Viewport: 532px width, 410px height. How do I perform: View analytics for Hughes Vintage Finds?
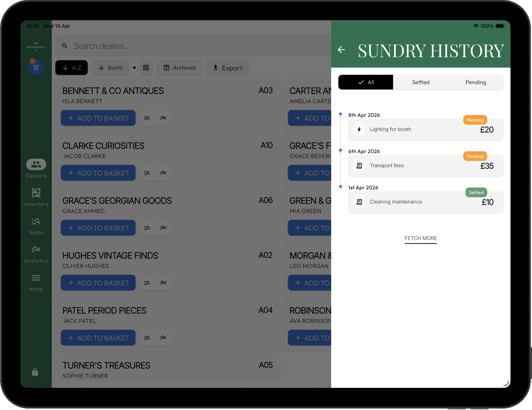click(x=163, y=283)
